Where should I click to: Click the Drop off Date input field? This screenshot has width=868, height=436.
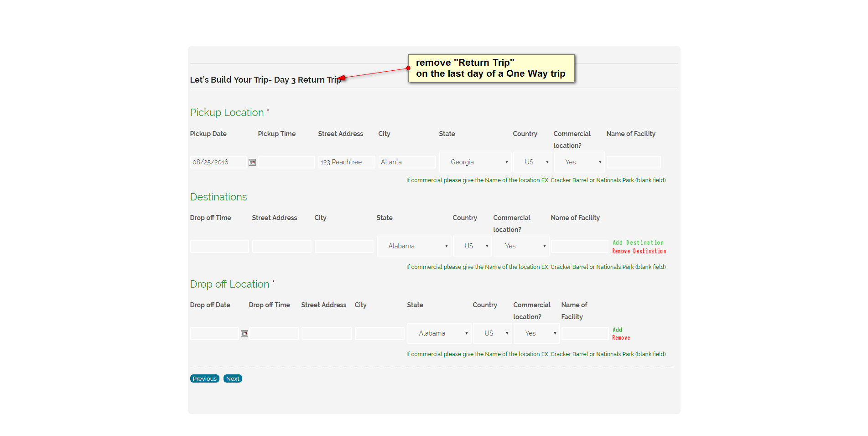(214, 334)
